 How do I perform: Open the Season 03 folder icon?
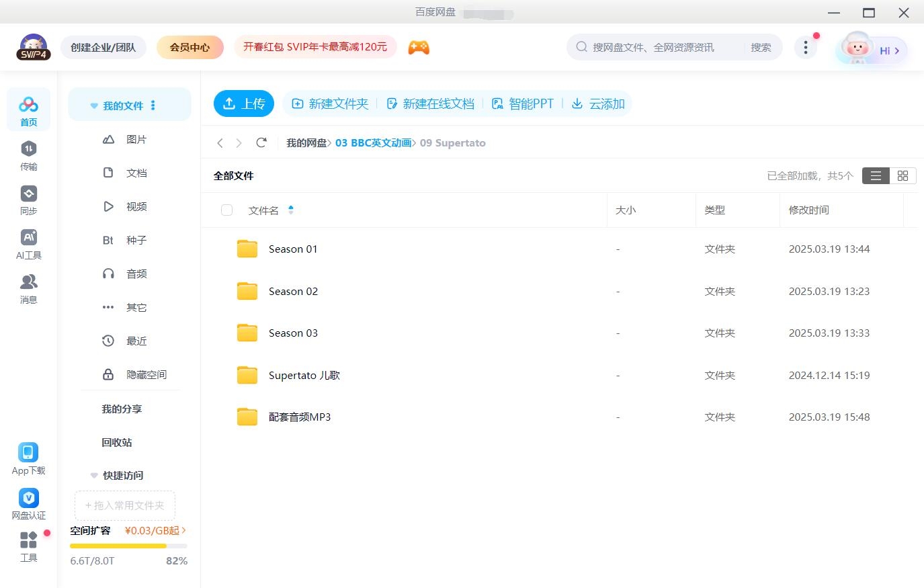coord(247,333)
